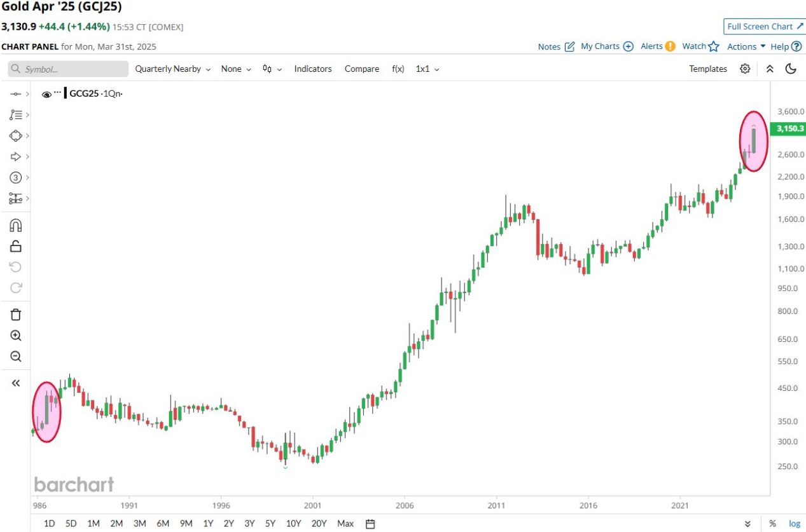Expand the 1x1 grid layout dropdown
The width and height of the screenshot is (806, 532).
click(427, 69)
